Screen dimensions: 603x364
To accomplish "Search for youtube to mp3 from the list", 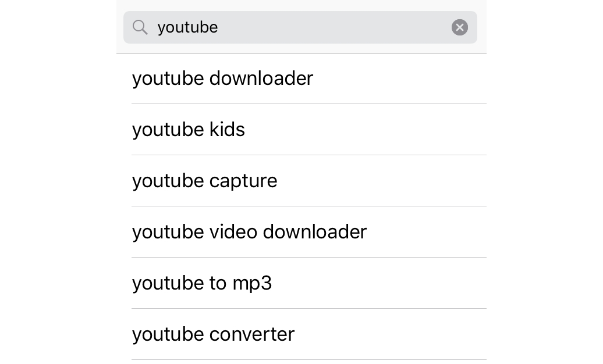I will click(309, 283).
